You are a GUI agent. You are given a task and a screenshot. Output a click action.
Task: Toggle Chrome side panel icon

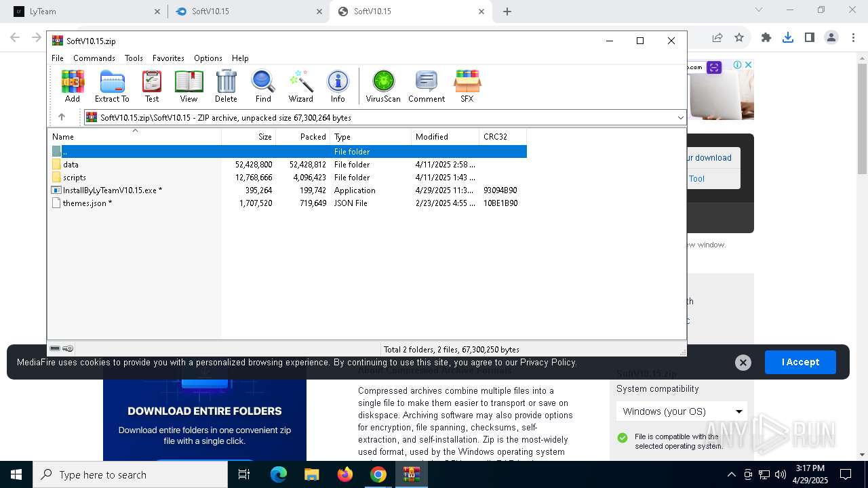pos(810,38)
